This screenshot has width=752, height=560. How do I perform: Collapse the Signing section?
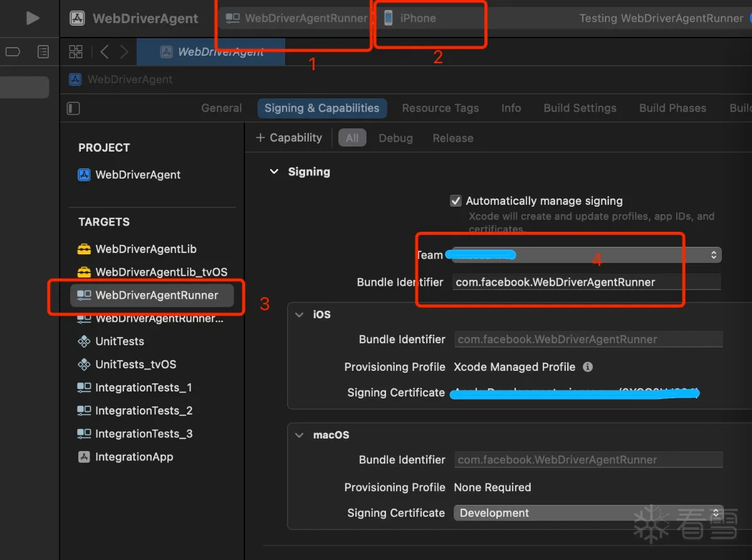click(x=274, y=172)
